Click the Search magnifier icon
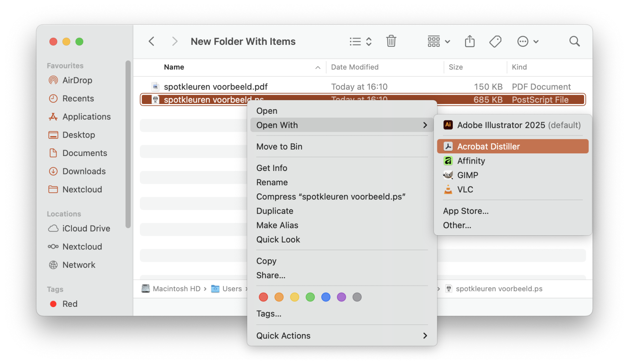This screenshot has height=364, width=629. point(574,41)
